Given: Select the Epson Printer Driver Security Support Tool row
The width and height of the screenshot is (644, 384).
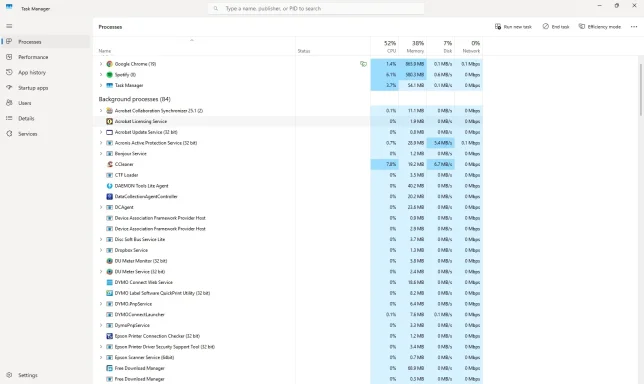Looking at the screenshot, I should point(288,347).
